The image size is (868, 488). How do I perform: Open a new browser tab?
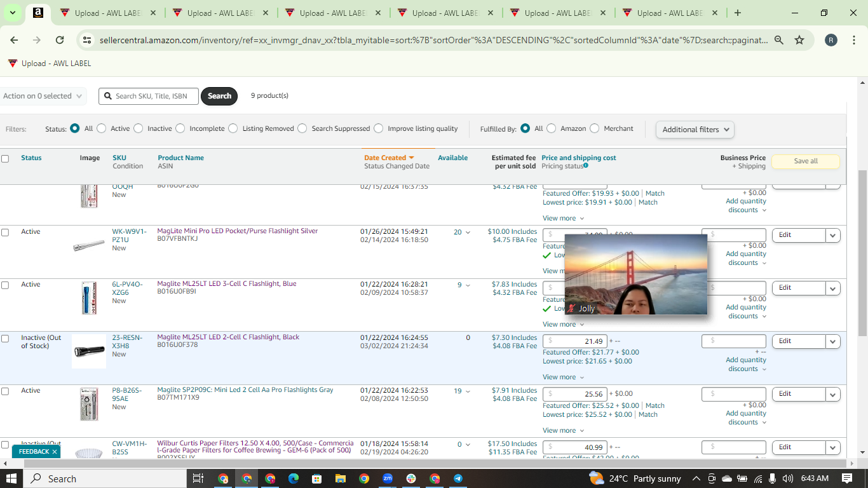tap(737, 13)
